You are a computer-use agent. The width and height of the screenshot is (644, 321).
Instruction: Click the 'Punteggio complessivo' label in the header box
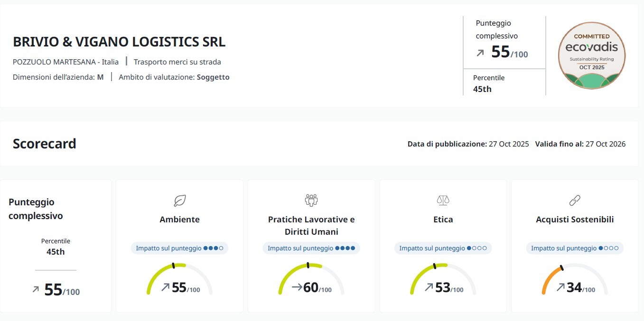pos(497,29)
